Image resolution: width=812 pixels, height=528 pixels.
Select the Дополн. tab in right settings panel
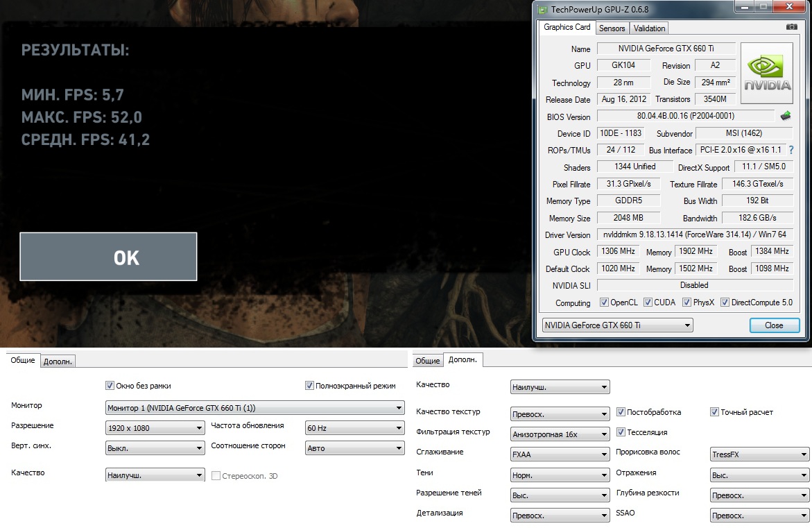coord(463,359)
